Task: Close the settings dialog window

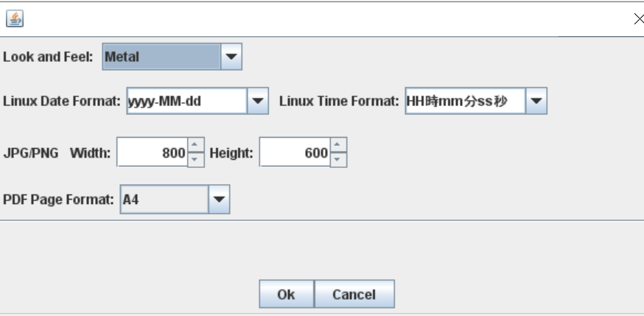Action: 638,19
